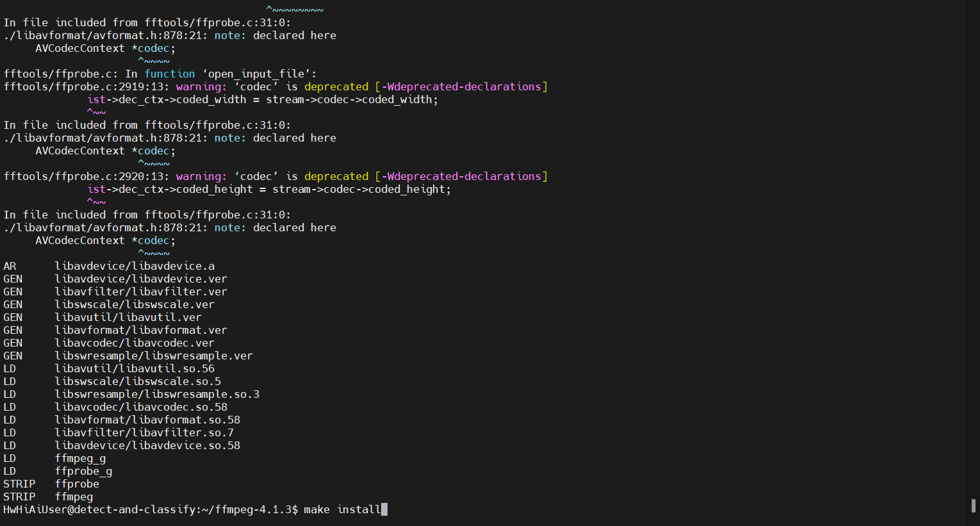Image resolution: width=980 pixels, height=526 pixels.
Task: Click 'libswscale/libswscale.so.5' text
Action: coord(138,381)
